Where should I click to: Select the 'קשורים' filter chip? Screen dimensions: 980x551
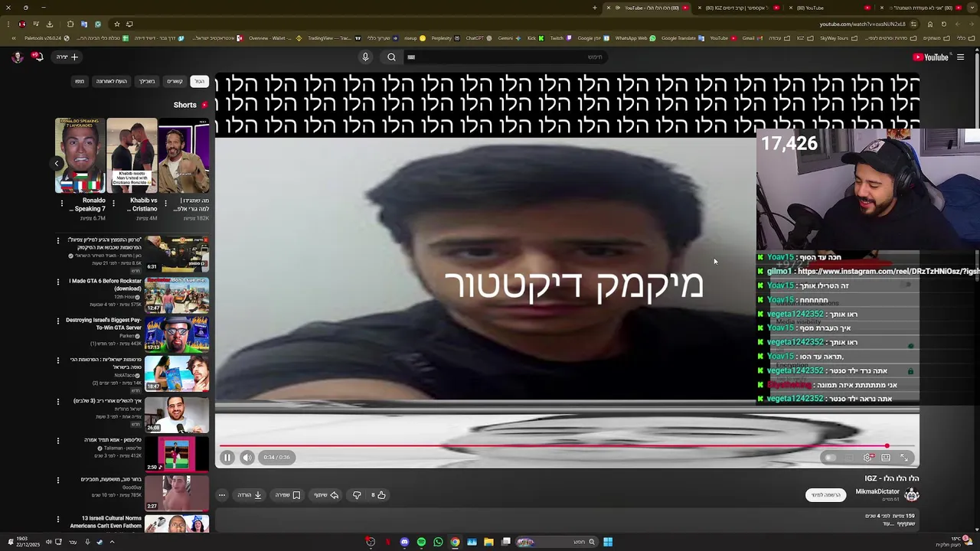pyautogui.click(x=175, y=81)
